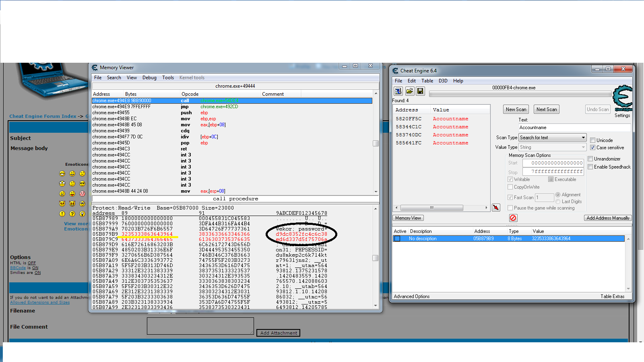Screen dimensions: 644x362
Task: Click the open process computer icon
Action: click(398, 91)
